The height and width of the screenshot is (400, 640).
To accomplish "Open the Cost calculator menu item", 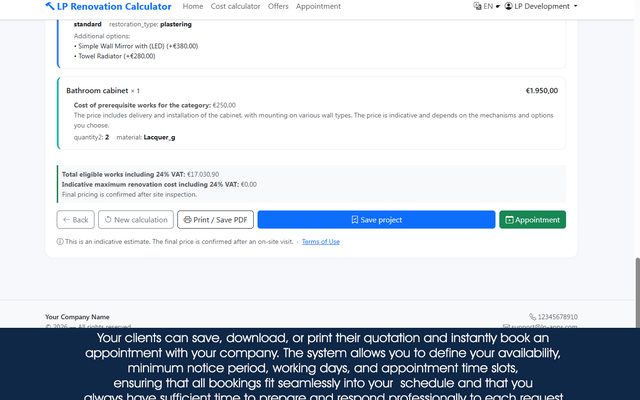I will click(236, 6).
